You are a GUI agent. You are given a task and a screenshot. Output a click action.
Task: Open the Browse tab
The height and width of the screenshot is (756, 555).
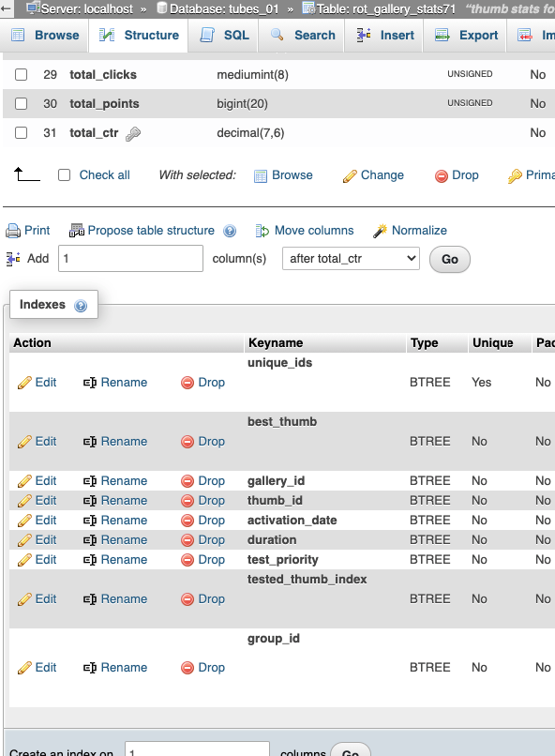coord(45,36)
